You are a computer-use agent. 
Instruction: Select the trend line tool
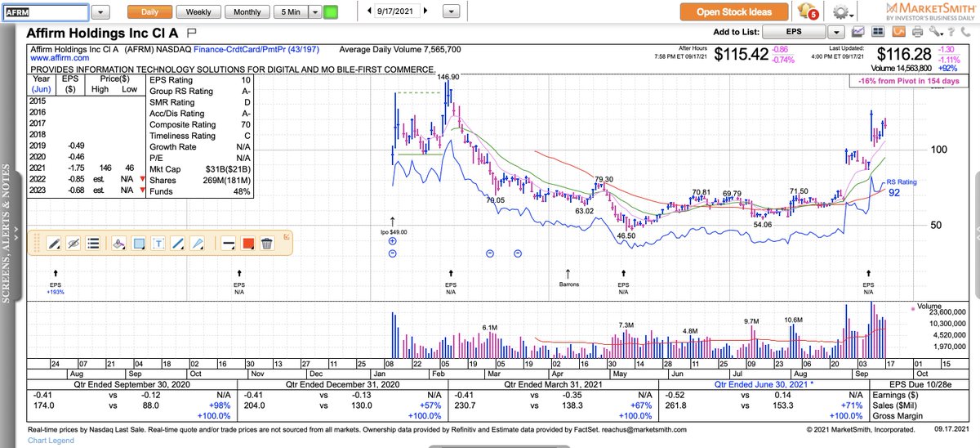coord(179,243)
